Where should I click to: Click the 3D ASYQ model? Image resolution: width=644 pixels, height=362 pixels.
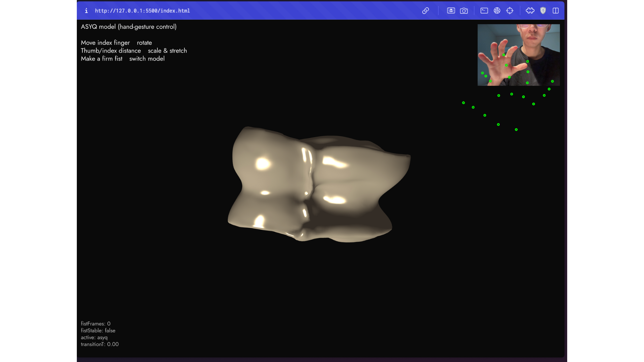click(x=319, y=184)
